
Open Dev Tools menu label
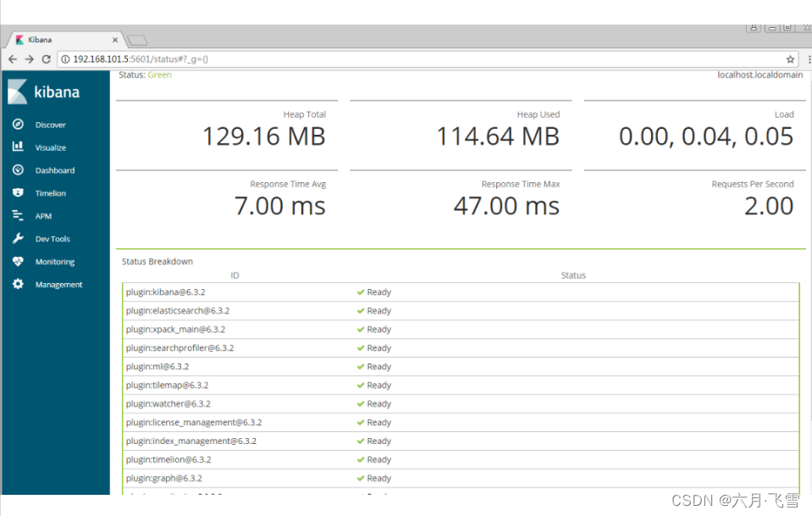click(x=52, y=239)
